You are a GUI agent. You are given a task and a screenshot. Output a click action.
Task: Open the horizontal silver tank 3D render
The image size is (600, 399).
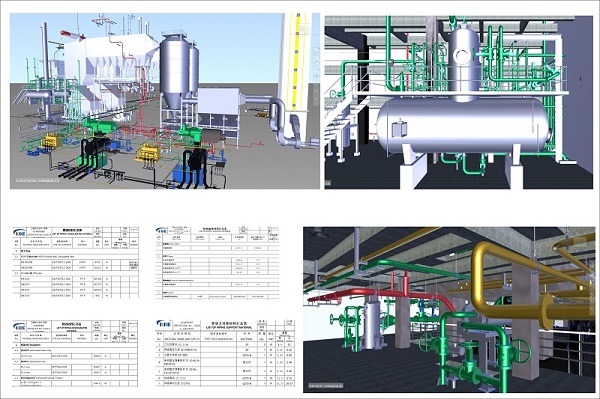point(458,102)
